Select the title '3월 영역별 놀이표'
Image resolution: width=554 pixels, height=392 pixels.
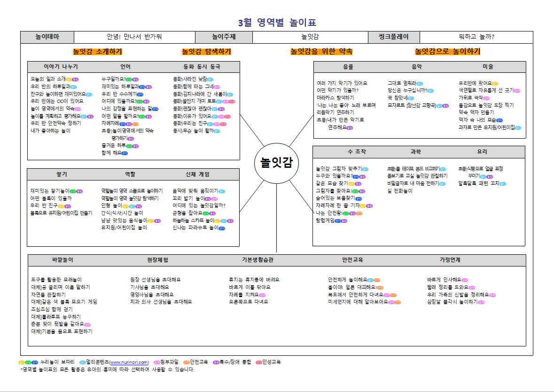(277, 23)
